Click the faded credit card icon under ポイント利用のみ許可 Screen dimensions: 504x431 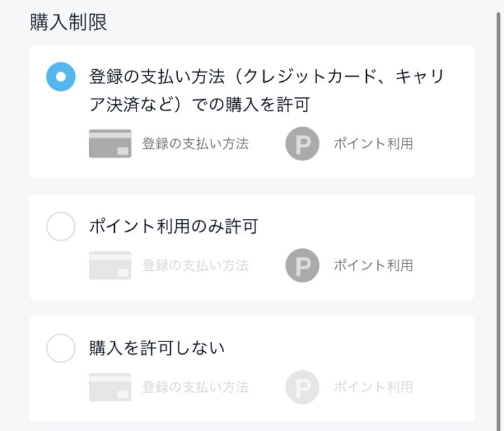pos(111,265)
